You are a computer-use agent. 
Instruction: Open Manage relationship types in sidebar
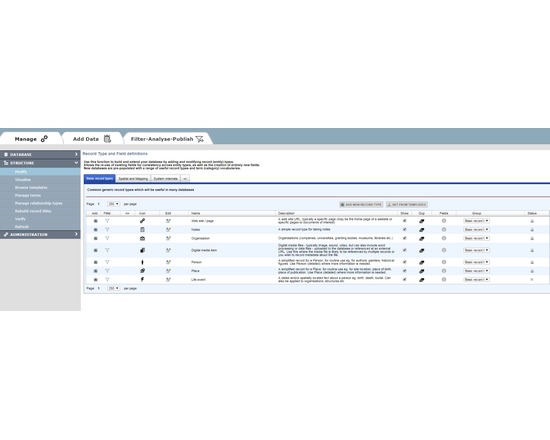[x=39, y=203]
